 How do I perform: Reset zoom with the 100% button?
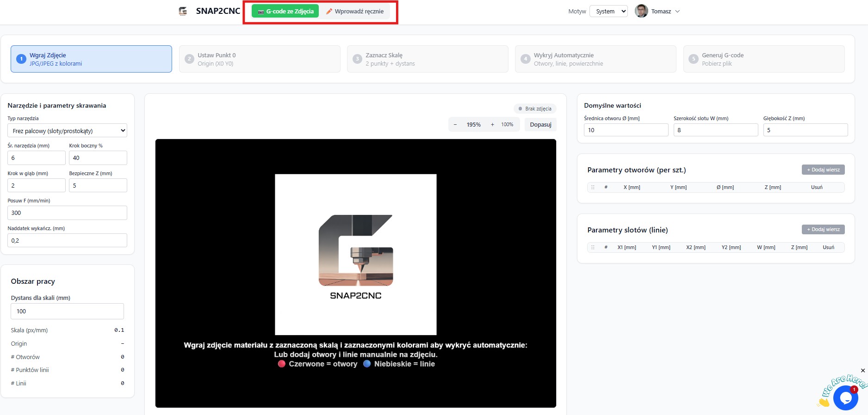pos(507,124)
